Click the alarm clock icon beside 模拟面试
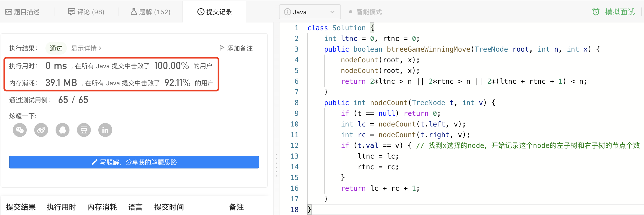644x215 pixels. point(596,12)
